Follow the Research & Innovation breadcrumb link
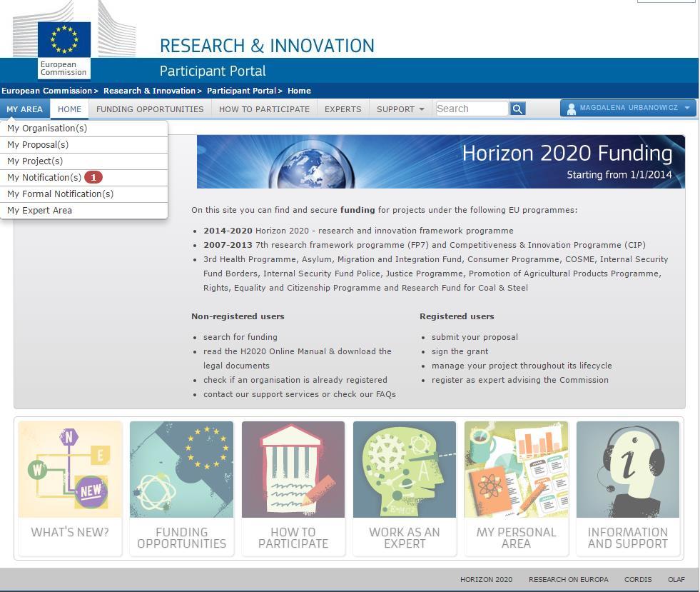 [150, 91]
